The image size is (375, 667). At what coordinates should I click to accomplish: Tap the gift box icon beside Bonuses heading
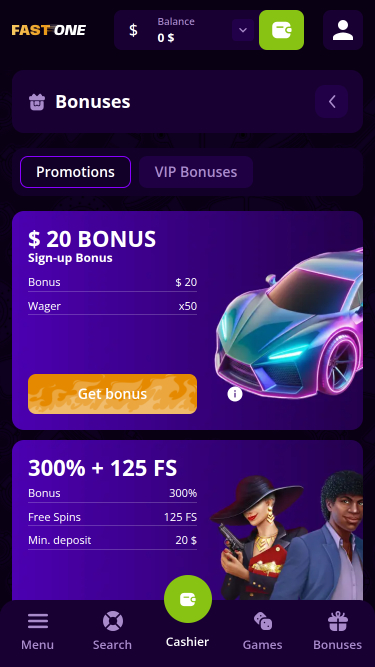[x=37, y=102]
